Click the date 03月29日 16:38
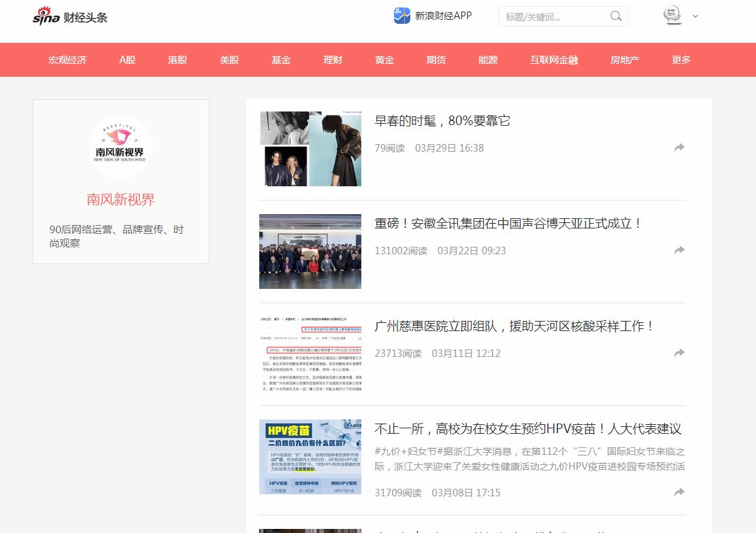 449,148
